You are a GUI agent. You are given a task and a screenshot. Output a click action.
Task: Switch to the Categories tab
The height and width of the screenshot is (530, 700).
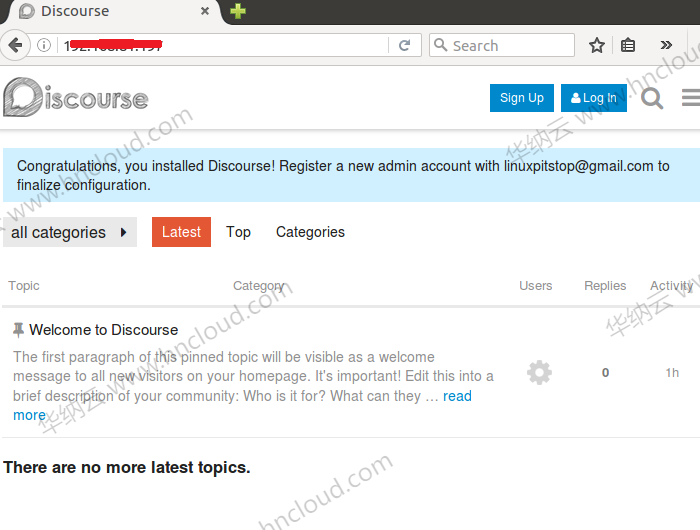310,232
